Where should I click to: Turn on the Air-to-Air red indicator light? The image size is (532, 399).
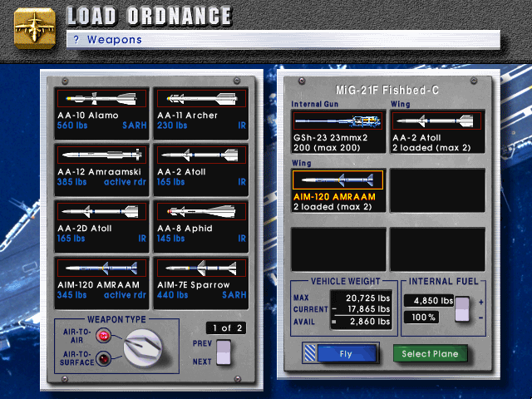[103, 336]
